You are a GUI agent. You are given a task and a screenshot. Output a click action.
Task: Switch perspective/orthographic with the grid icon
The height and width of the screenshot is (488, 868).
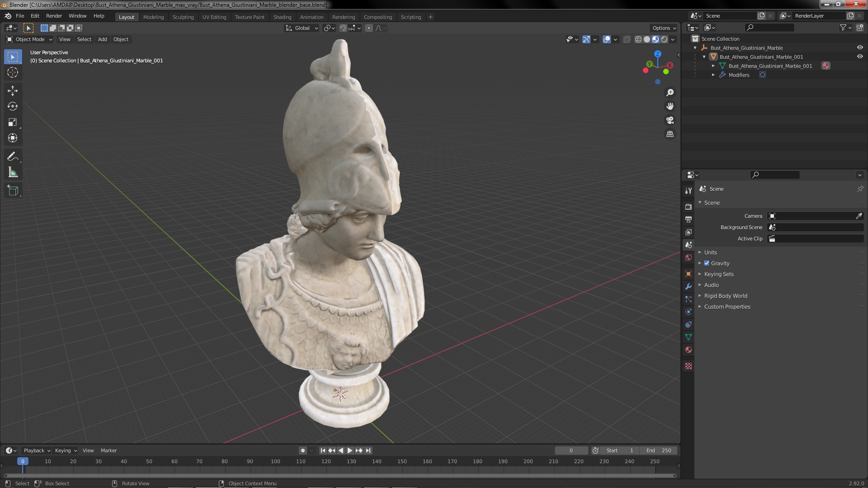(x=670, y=134)
